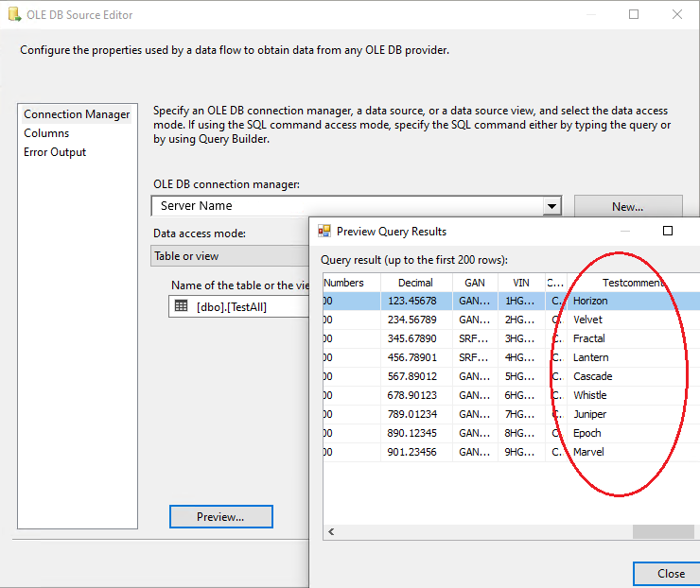Click the Preview... button

(220, 516)
